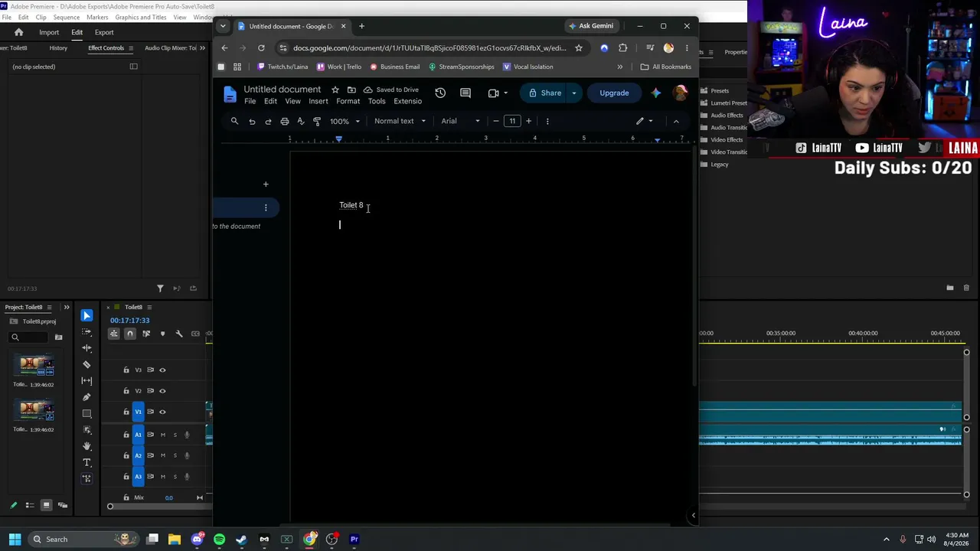
Task: Open the Share dropdown arrow
Action: (573, 93)
